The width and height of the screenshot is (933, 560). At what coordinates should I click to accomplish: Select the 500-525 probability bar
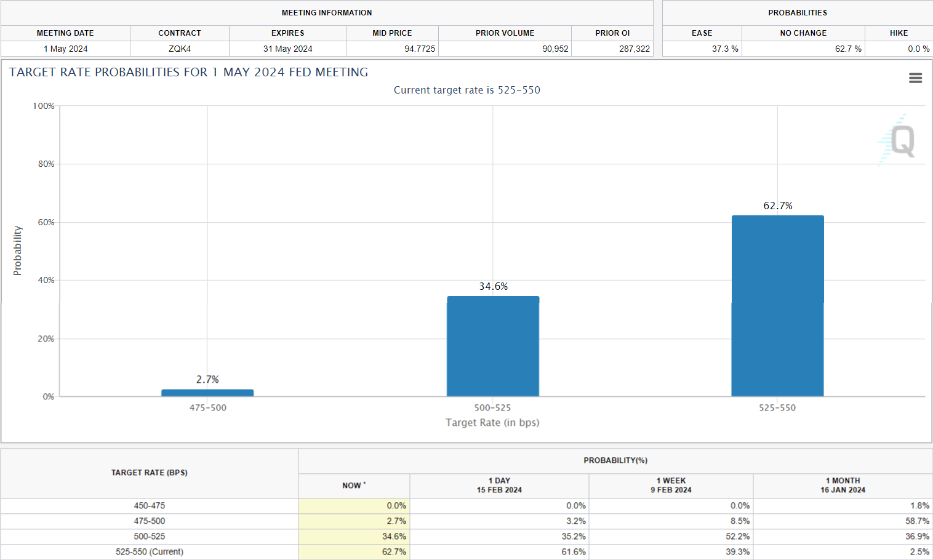(x=492, y=346)
